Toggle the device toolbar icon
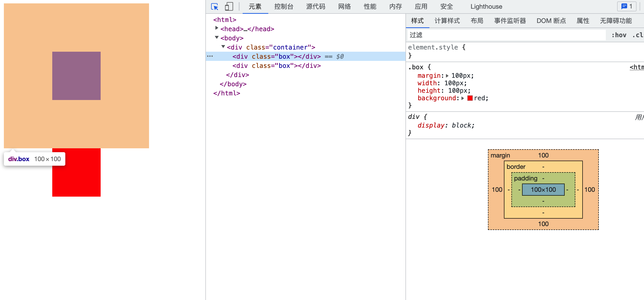Viewport: 644px width, 300px height. (229, 7)
